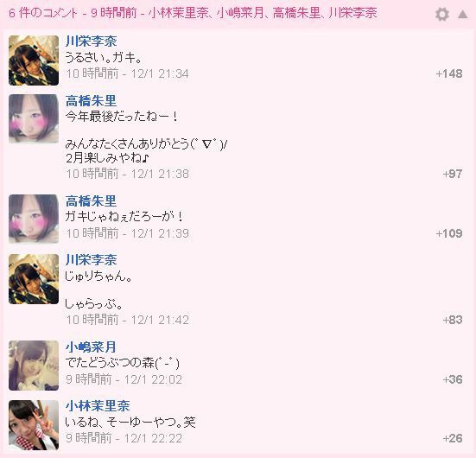This screenshot has height=458, width=476.
Task: Open 高橋朱里 avatar on the 今年最後 comment
Action: pos(34,118)
